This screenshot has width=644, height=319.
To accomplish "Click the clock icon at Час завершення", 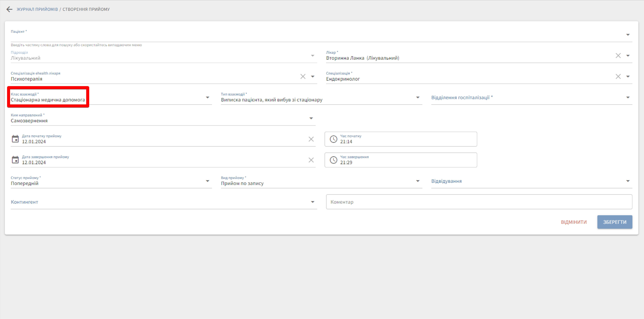I will tap(334, 160).
